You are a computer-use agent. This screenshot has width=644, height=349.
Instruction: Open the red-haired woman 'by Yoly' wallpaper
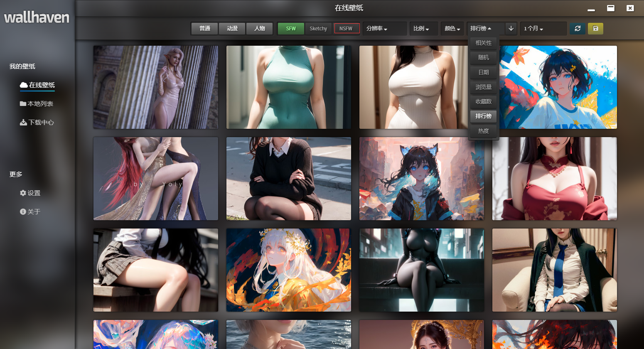tap(156, 179)
